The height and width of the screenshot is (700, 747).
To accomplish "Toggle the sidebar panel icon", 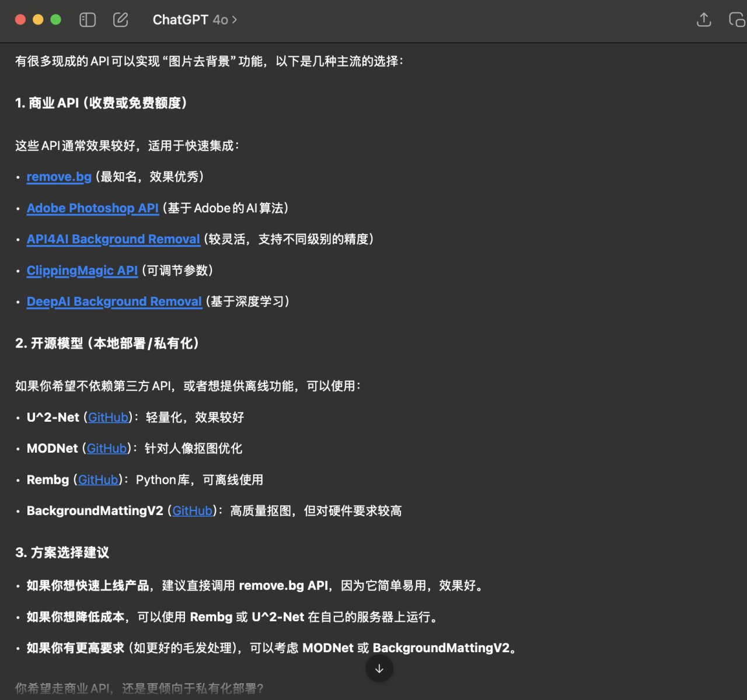I will [88, 20].
